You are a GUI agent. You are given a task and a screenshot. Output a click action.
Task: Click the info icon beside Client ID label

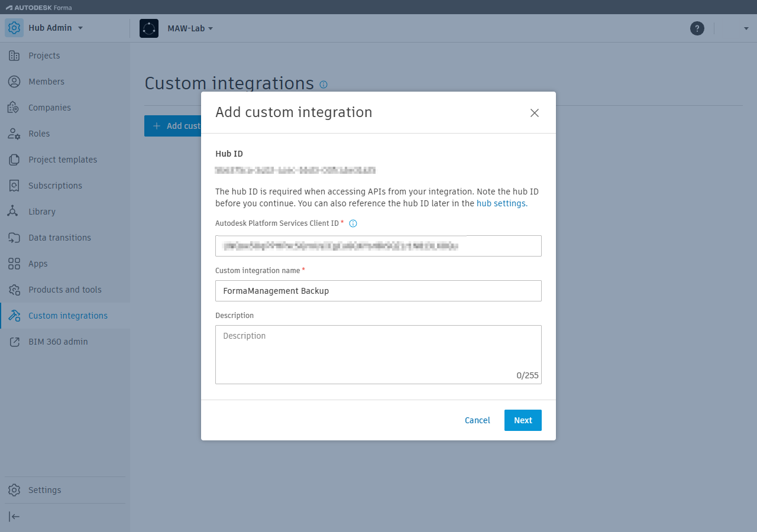353,223
